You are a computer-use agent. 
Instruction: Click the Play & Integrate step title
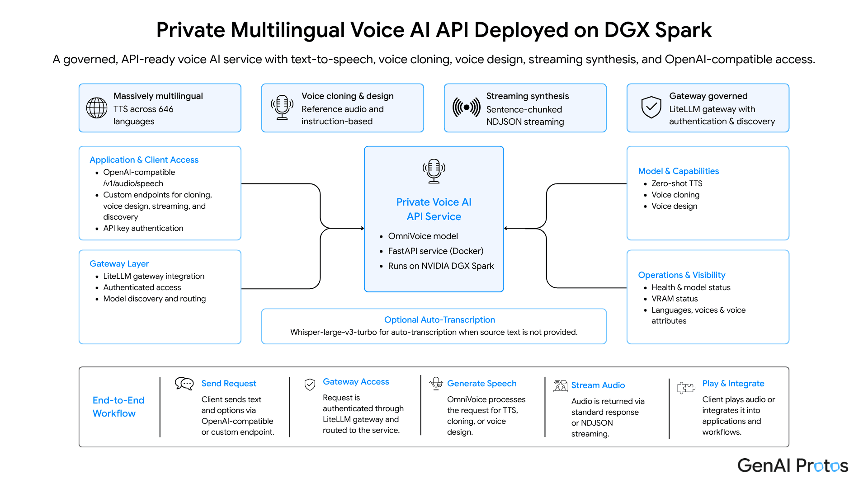point(733,384)
